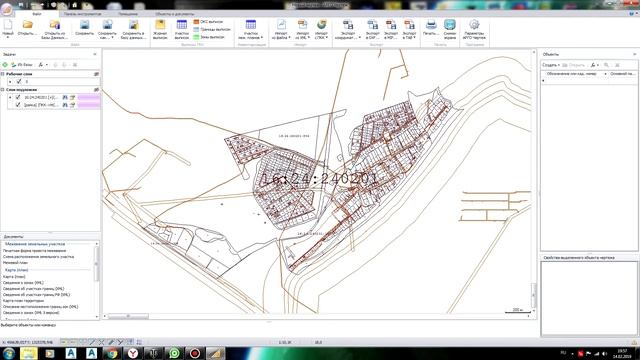Open Google Chrome from the taskbar
Image resolution: width=640 pixels, height=360 pixels.
(x=112, y=353)
